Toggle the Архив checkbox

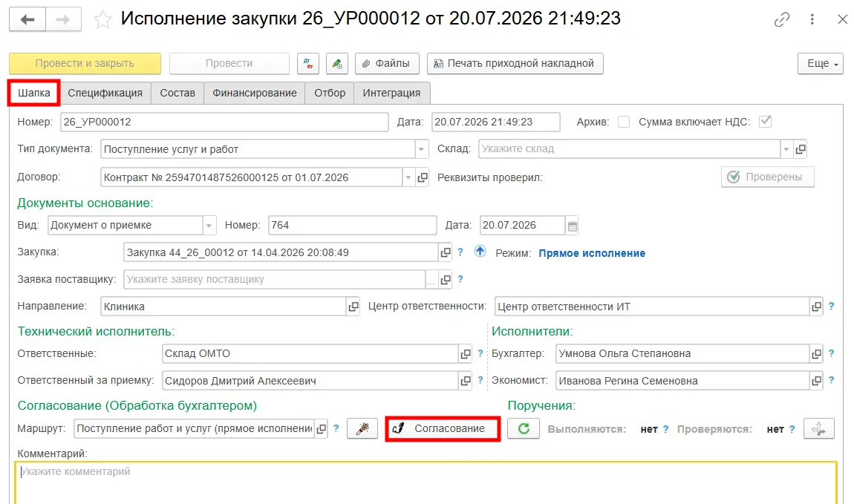[x=624, y=122]
